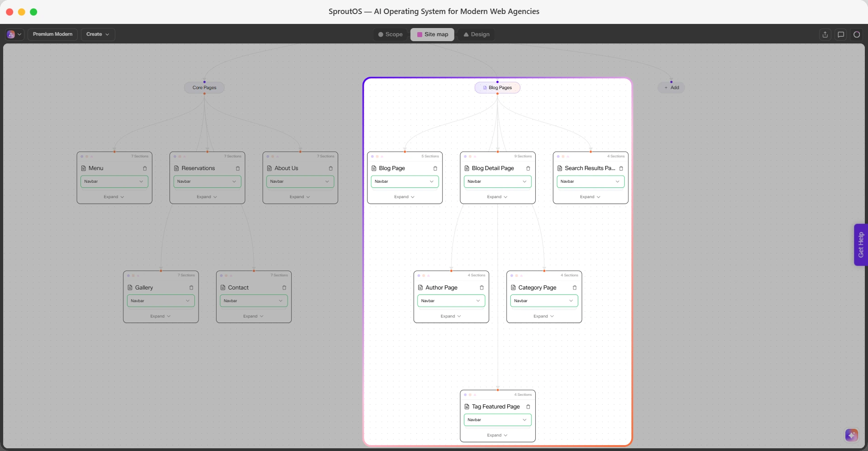Open the Navbar dropdown on the Menu card
The image size is (868, 451).
pos(114,181)
